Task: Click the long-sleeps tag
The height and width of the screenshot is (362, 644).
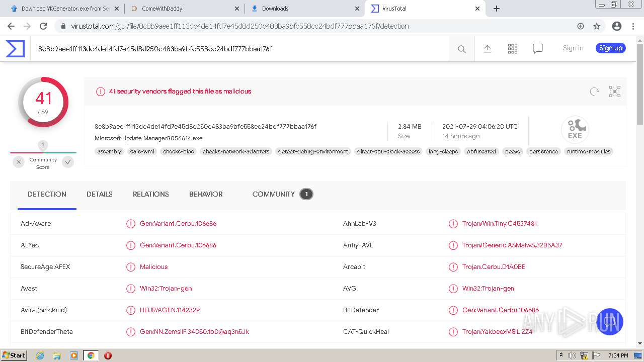Action: [443, 151]
